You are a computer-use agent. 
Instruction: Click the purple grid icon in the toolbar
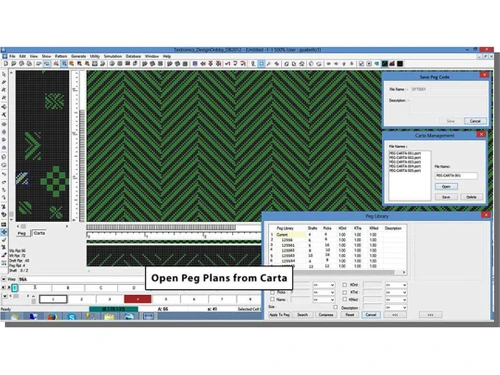[195, 64]
